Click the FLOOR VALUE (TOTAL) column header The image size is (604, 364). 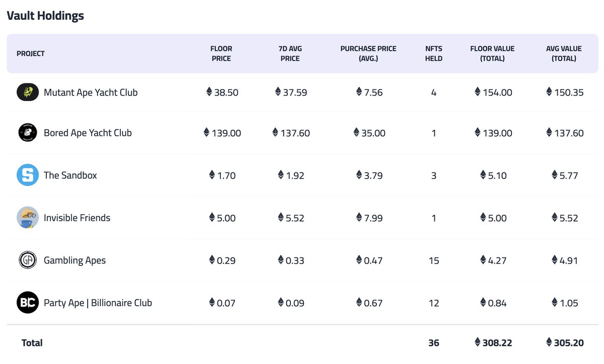coord(492,54)
